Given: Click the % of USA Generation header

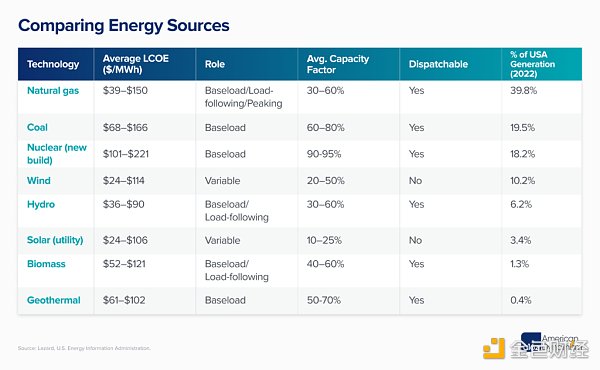Looking at the screenshot, I should (532, 64).
